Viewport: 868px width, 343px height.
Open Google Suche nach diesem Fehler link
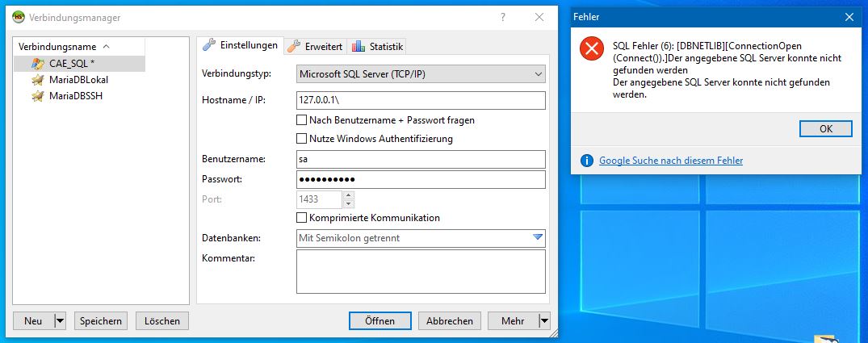pyautogui.click(x=671, y=161)
